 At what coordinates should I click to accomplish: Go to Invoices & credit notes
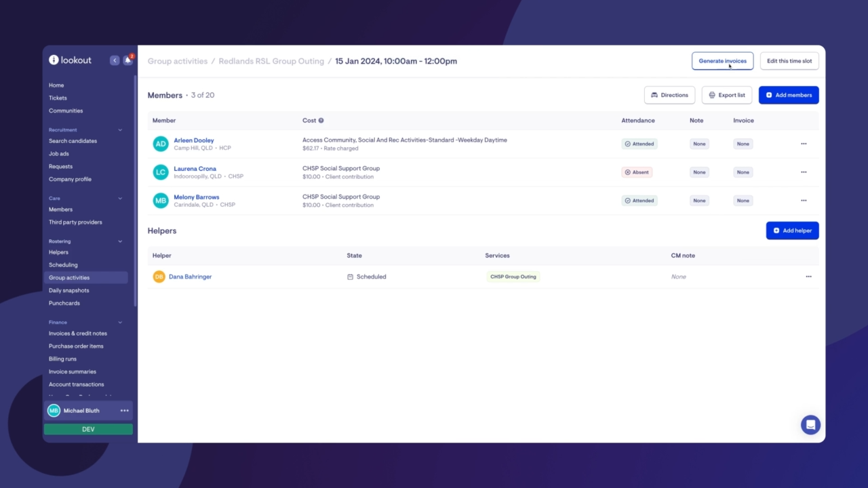77,333
